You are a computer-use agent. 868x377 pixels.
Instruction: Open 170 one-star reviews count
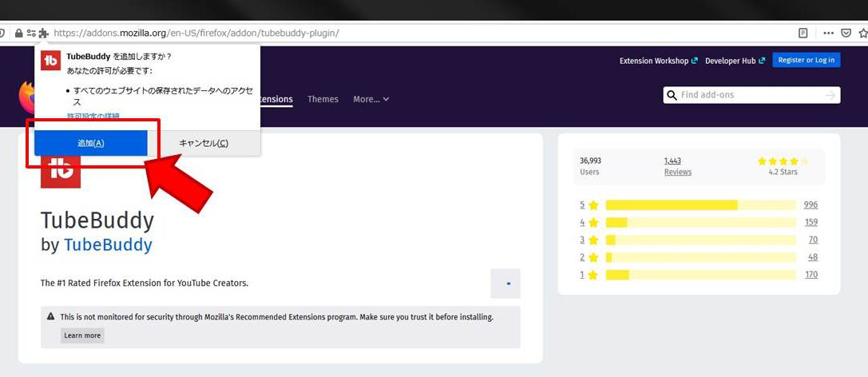(x=811, y=275)
